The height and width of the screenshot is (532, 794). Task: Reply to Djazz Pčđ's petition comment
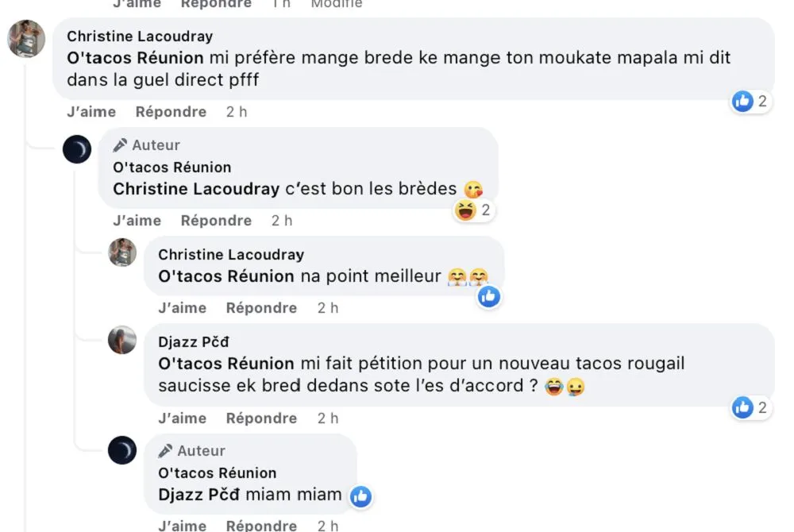click(261, 418)
